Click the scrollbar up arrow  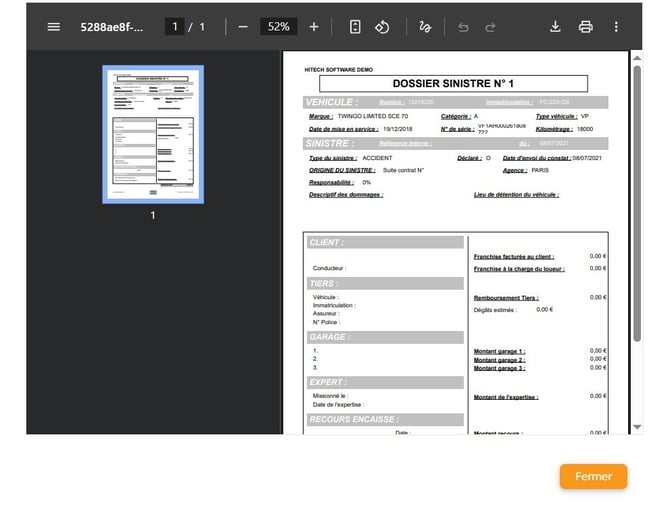coord(636,59)
